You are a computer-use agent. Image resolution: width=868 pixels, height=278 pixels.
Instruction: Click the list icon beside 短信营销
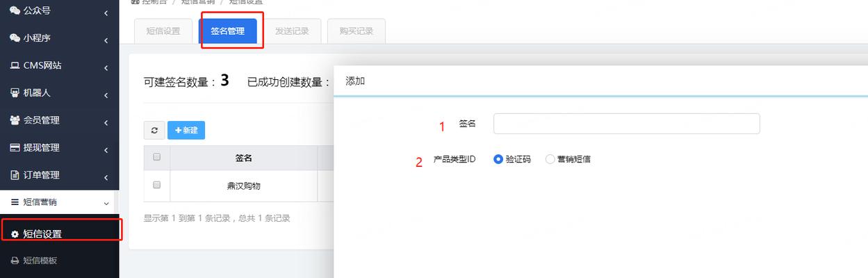coord(15,202)
